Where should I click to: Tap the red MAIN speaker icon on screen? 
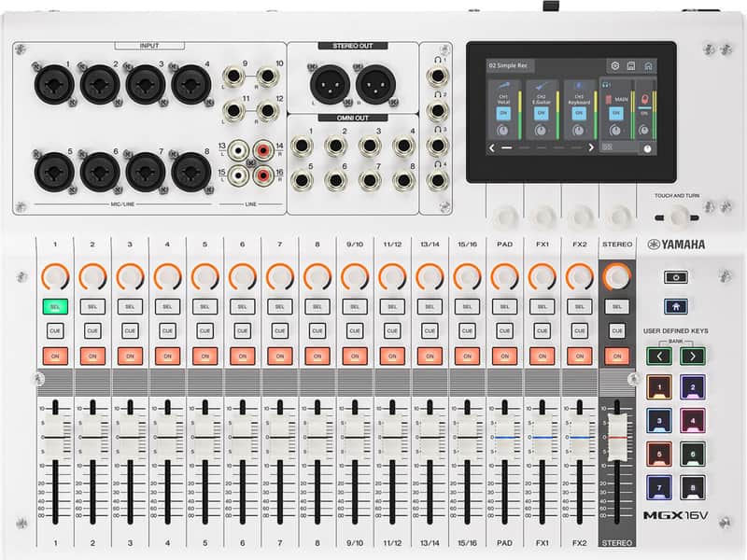pos(609,100)
